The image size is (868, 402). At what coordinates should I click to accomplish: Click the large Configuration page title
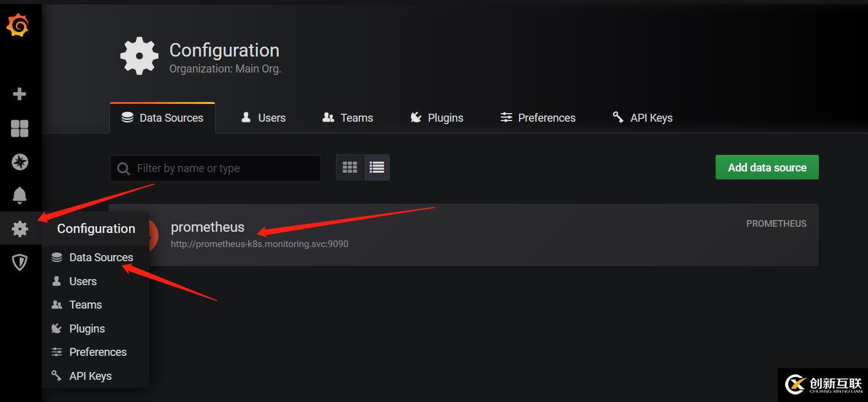224,50
